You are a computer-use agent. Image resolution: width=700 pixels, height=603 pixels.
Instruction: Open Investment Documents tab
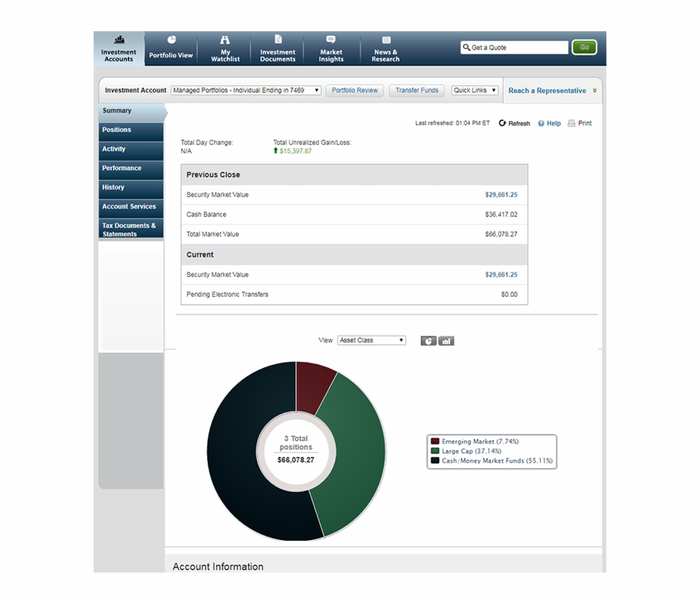click(x=278, y=49)
